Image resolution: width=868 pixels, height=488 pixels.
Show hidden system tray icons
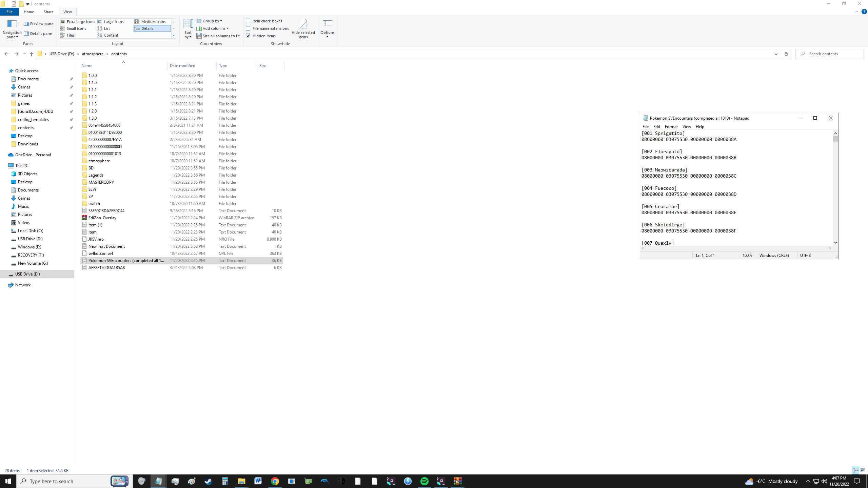pyautogui.click(x=808, y=481)
